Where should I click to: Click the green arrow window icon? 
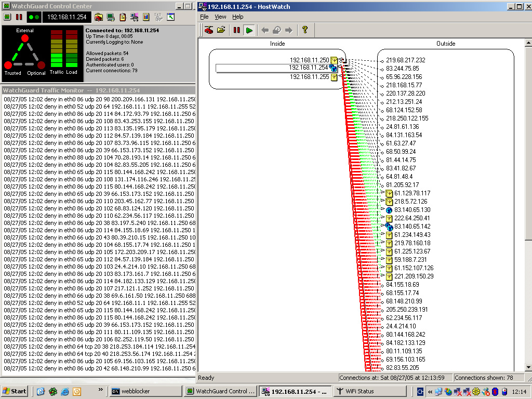click(170, 17)
